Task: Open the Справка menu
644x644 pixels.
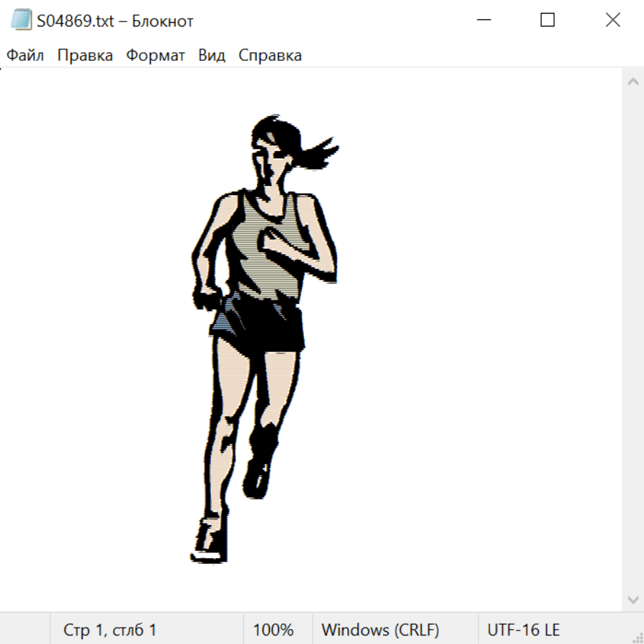Action: (270, 56)
